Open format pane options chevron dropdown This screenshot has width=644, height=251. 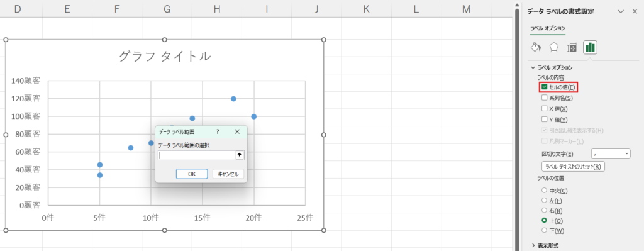click(x=621, y=11)
